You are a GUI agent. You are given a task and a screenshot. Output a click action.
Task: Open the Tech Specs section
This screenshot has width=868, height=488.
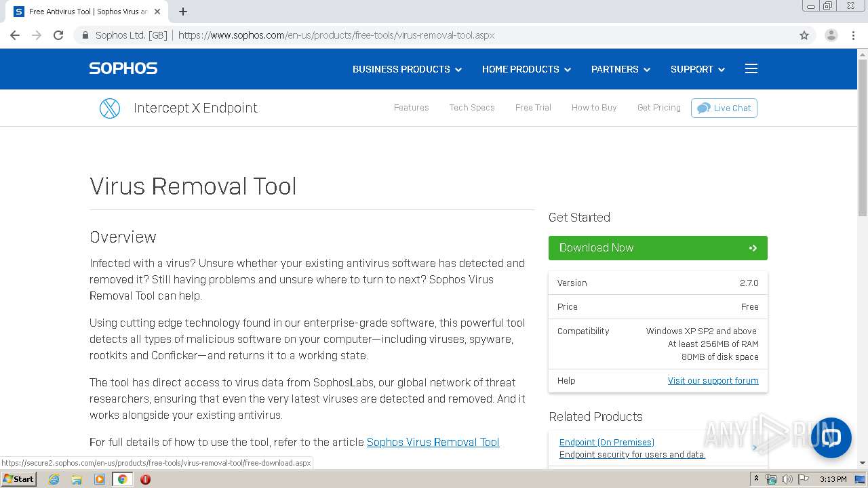[472, 108]
